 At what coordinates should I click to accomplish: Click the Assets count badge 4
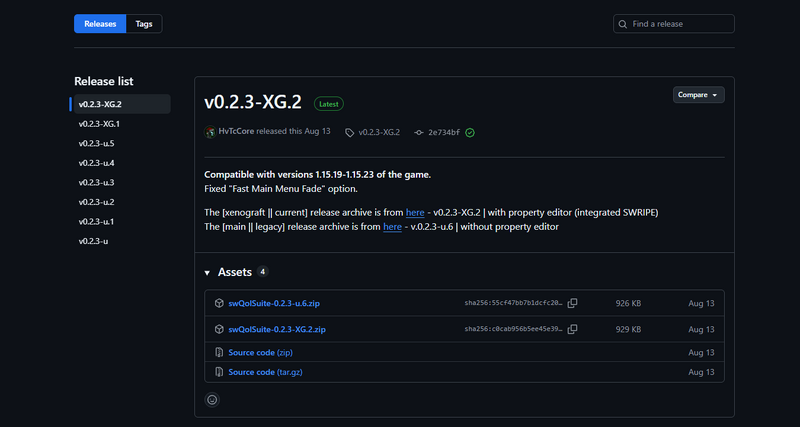[262, 272]
